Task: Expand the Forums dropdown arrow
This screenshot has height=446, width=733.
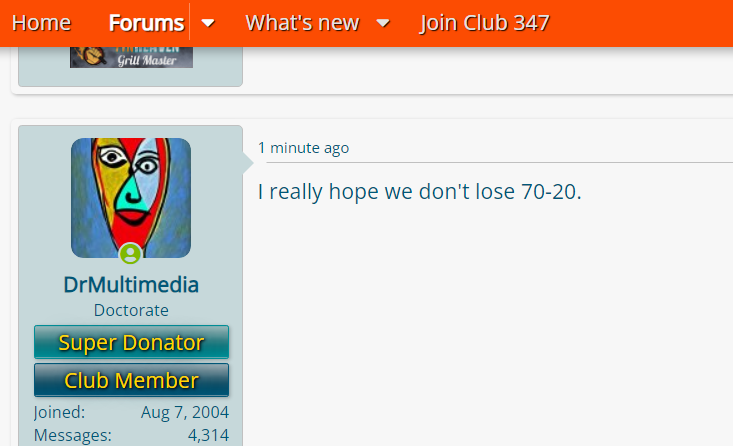Action: (208, 23)
